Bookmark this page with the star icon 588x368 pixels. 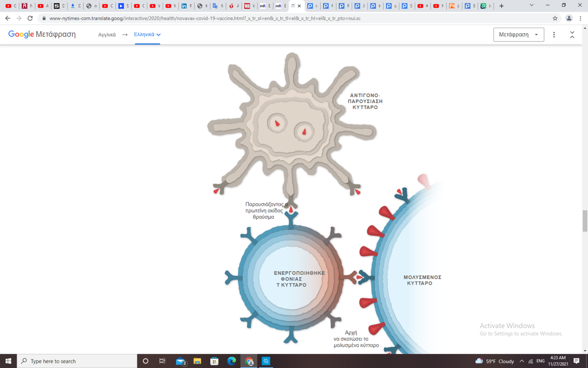click(x=555, y=18)
